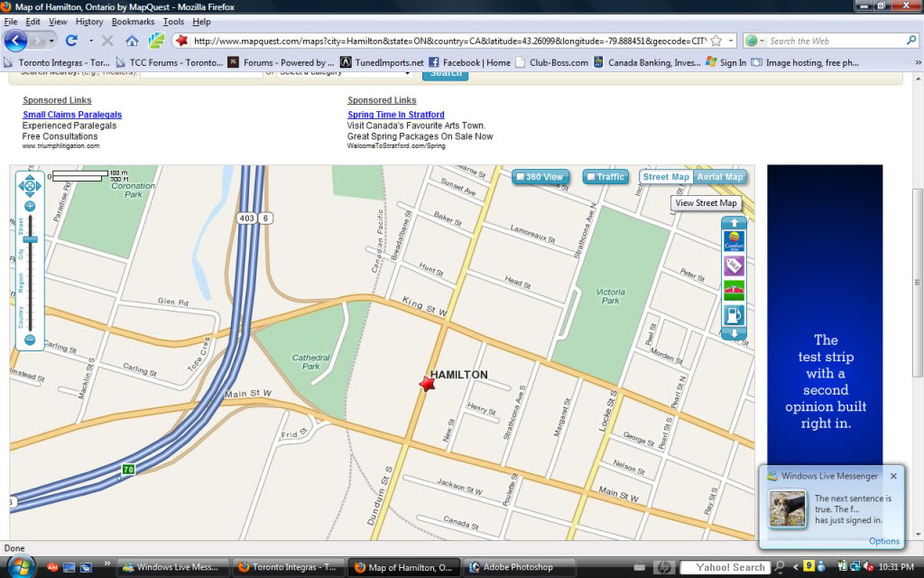
Task: Open the Bookmarks menu
Action: tap(133, 21)
